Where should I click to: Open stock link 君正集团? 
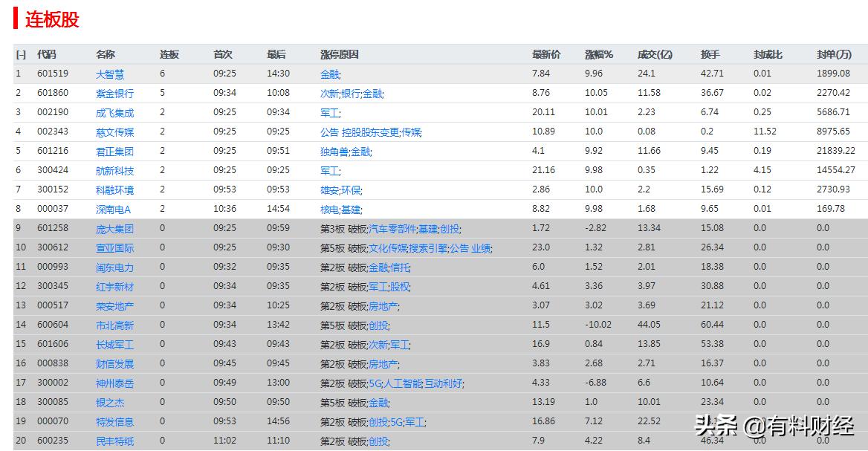[x=114, y=151]
